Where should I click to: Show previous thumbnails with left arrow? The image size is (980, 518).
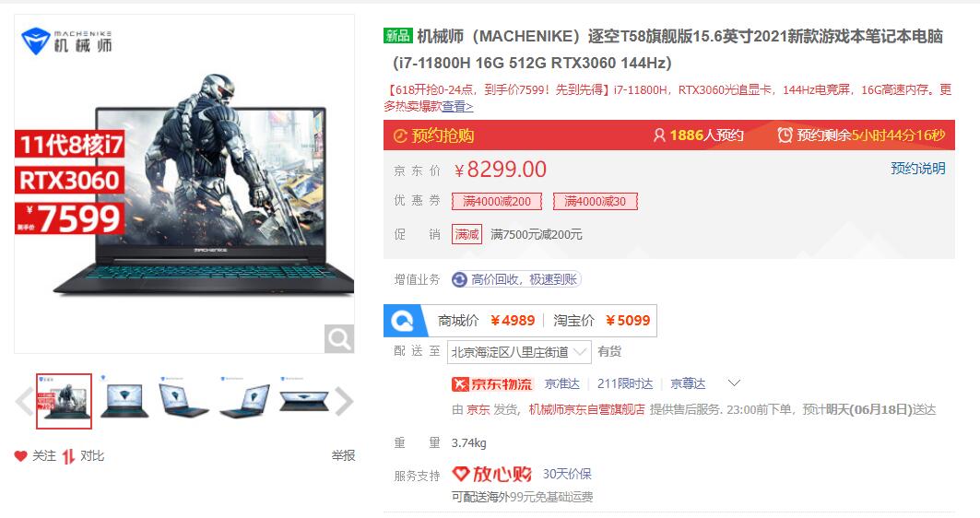24,401
